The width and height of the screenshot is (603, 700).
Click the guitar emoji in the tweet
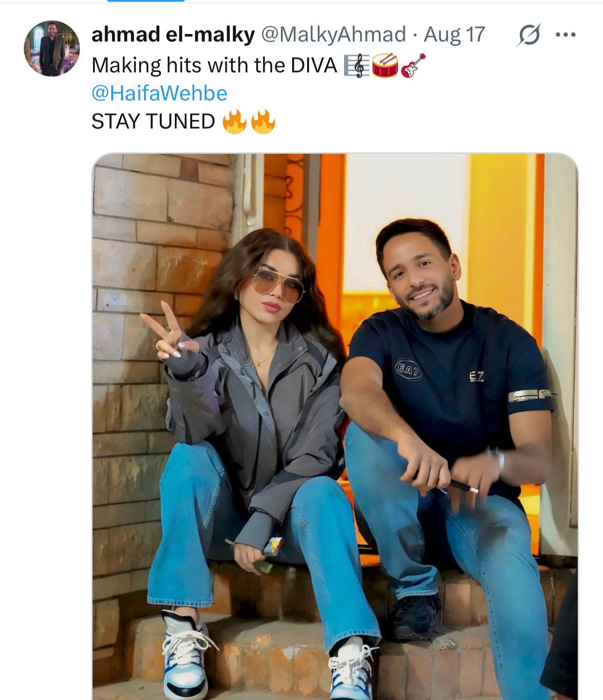(413, 65)
